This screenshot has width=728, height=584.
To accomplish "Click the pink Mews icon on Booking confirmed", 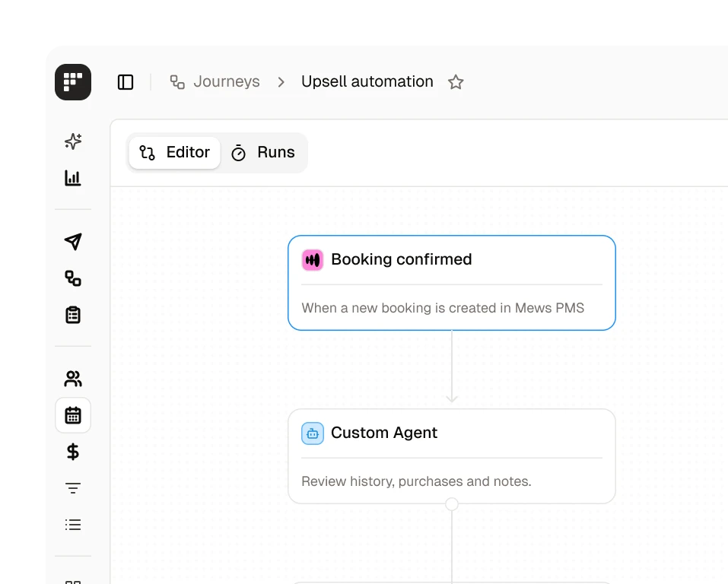I will point(313,259).
